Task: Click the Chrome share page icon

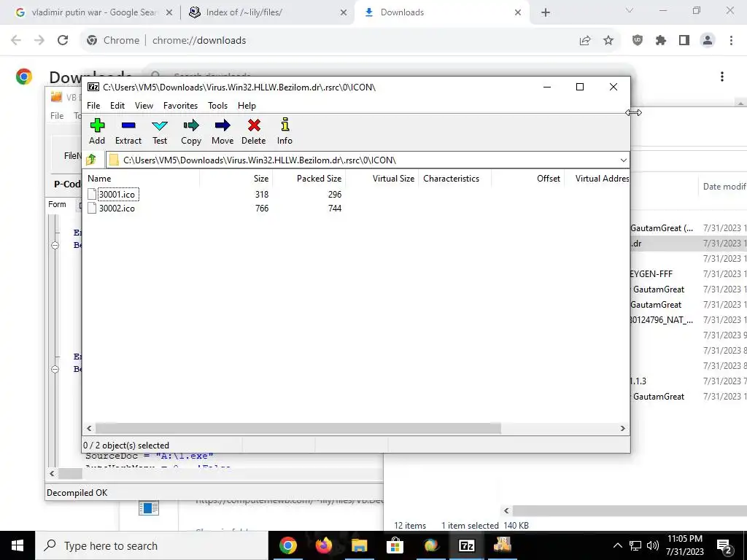Action: click(x=585, y=41)
